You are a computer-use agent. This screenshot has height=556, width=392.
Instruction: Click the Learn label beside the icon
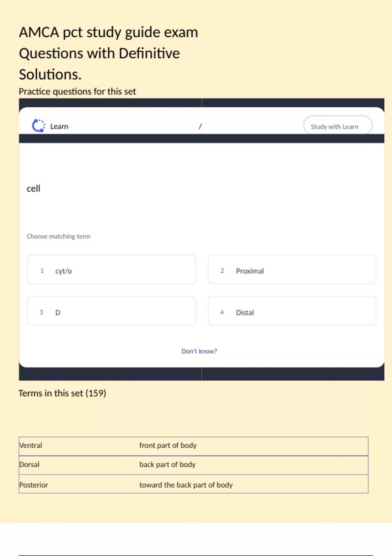(59, 127)
